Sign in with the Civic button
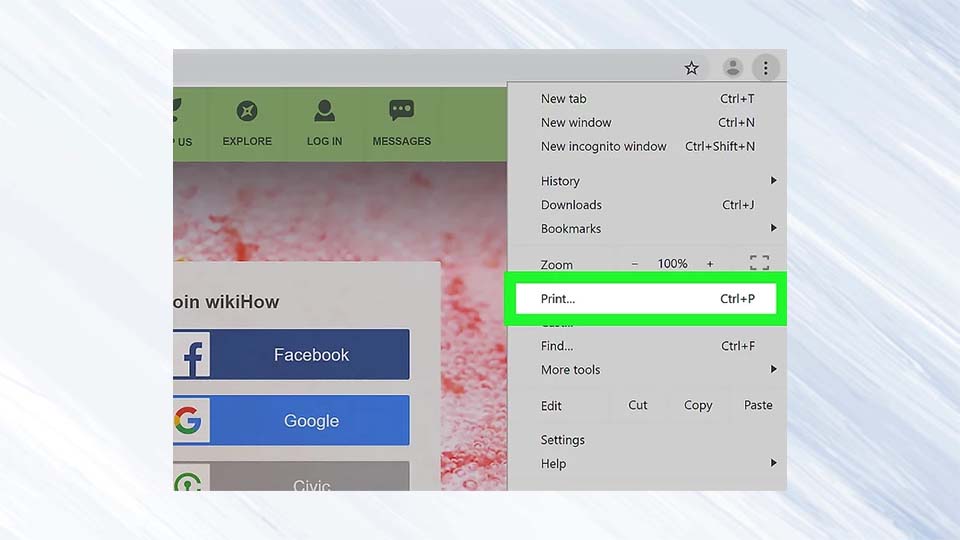This screenshot has height=540, width=960. [x=291, y=476]
